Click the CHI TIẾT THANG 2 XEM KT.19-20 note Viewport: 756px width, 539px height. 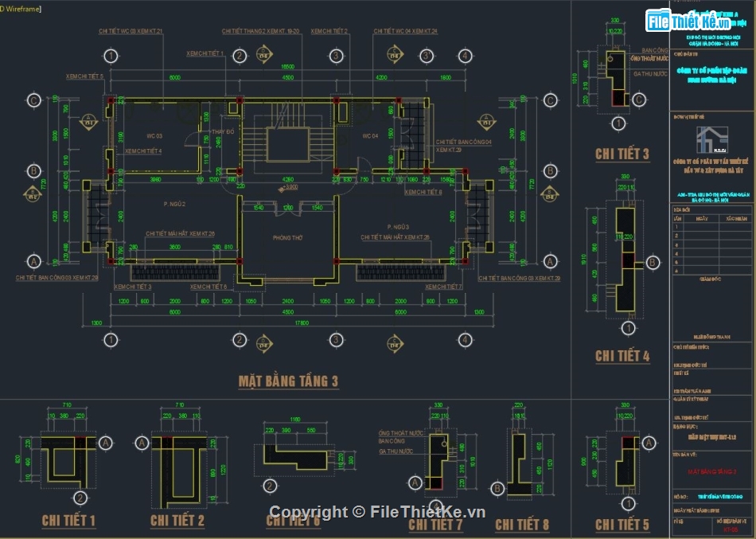coord(261,31)
